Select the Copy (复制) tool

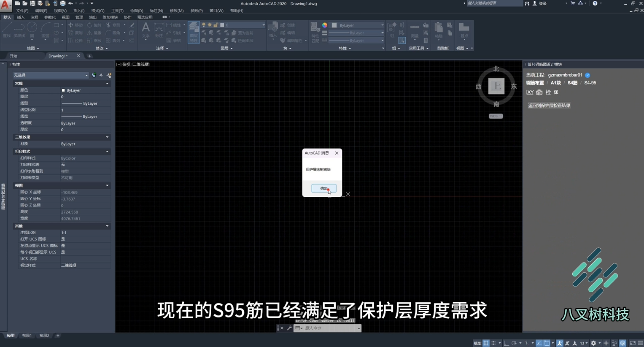pos(75,33)
